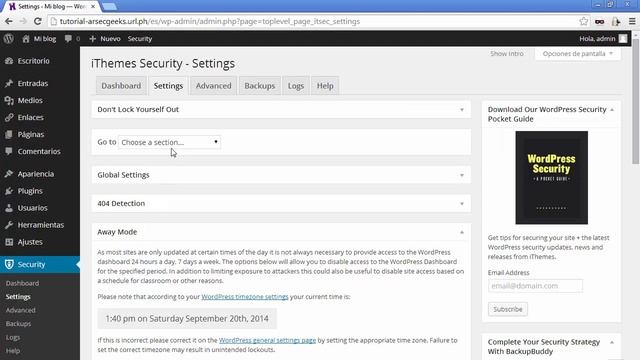The image size is (640, 360).
Task: Open Help under Security submenu
Action: pos(13,351)
